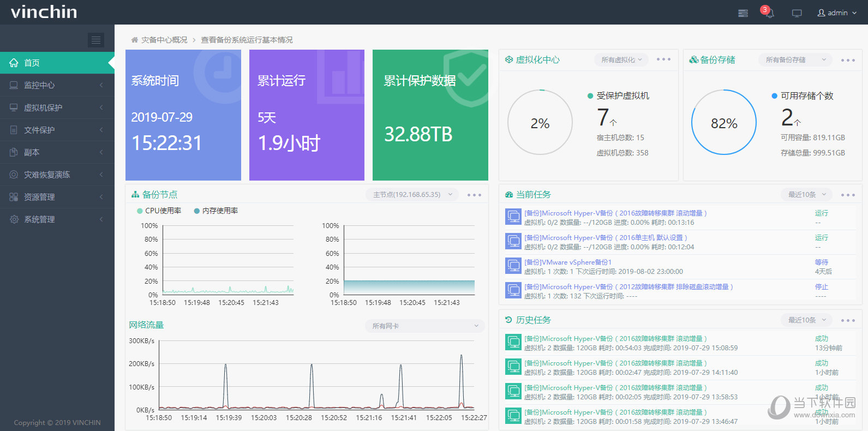Click the 运行 status of first task
Viewport: 868px width, 431px height.
point(822,213)
